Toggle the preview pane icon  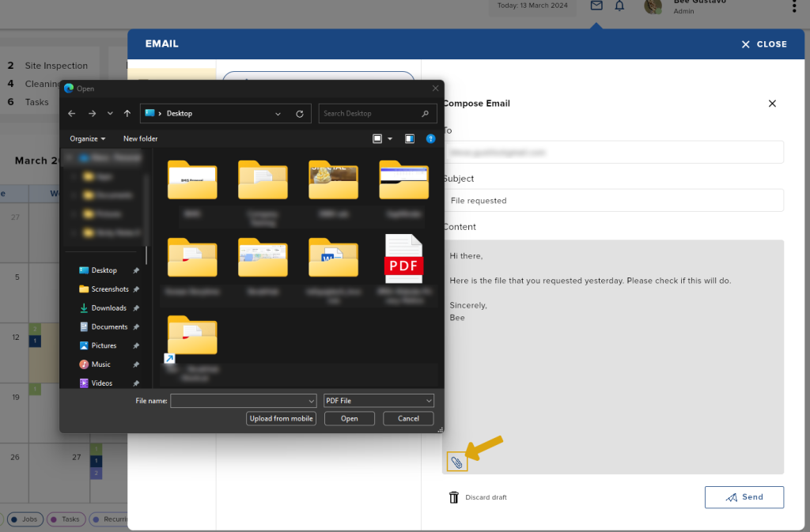coord(410,139)
